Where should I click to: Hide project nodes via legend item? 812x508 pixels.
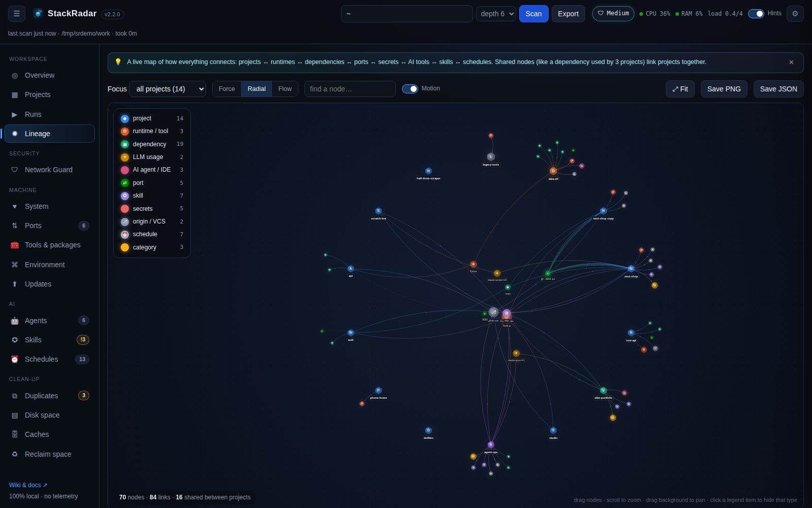(152, 118)
